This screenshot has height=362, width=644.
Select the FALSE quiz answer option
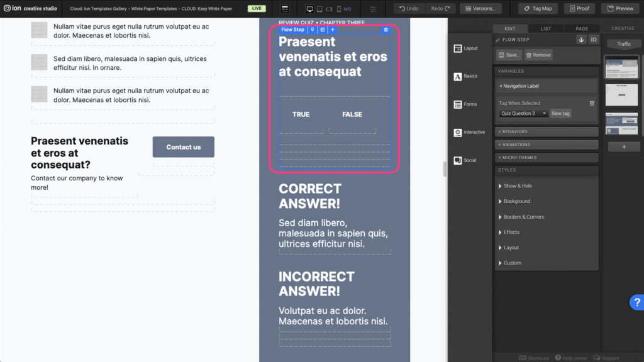click(352, 114)
